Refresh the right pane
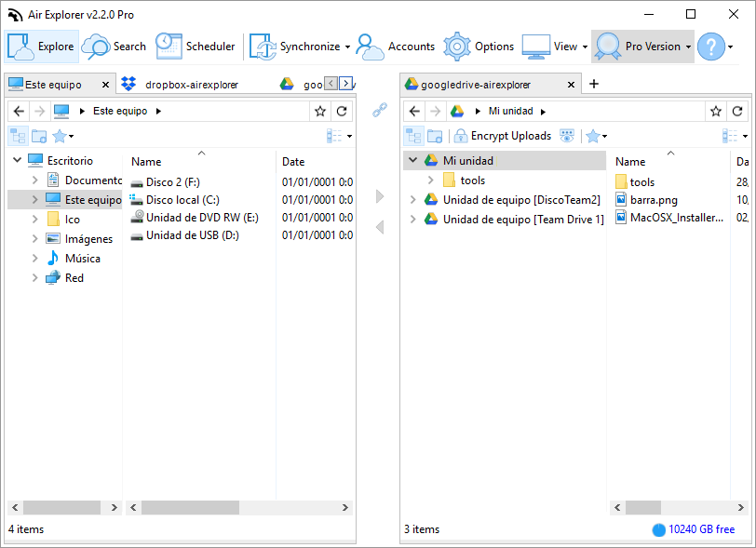Image resolution: width=756 pixels, height=548 pixels. (x=737, y=112)
